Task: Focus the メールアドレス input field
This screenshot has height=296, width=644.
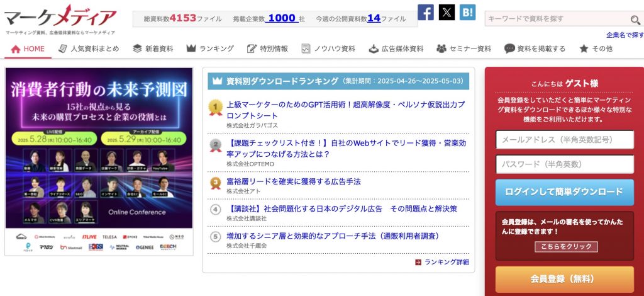Action: coord(564,140)
